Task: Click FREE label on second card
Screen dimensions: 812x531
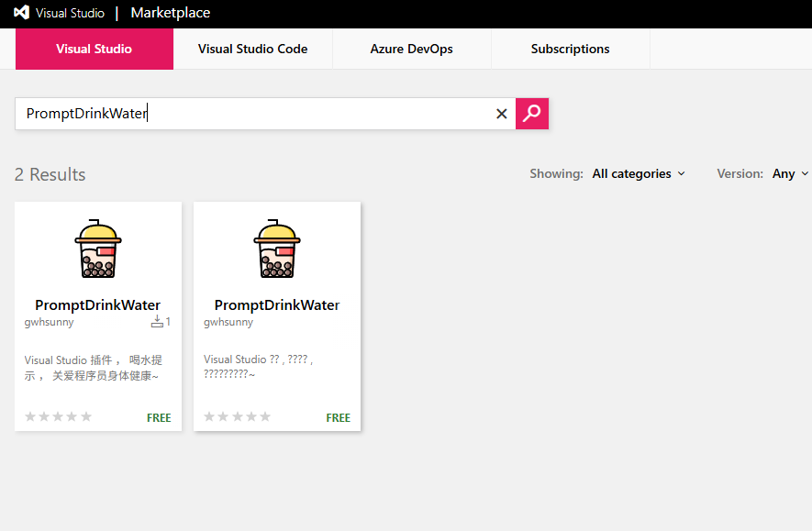Action: (339, 417)
